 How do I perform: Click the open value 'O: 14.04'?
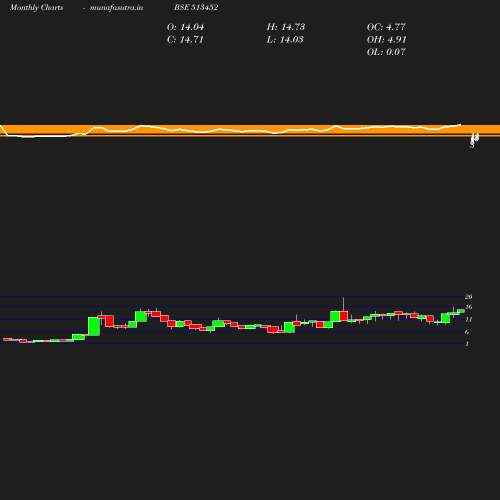[185, 27]
